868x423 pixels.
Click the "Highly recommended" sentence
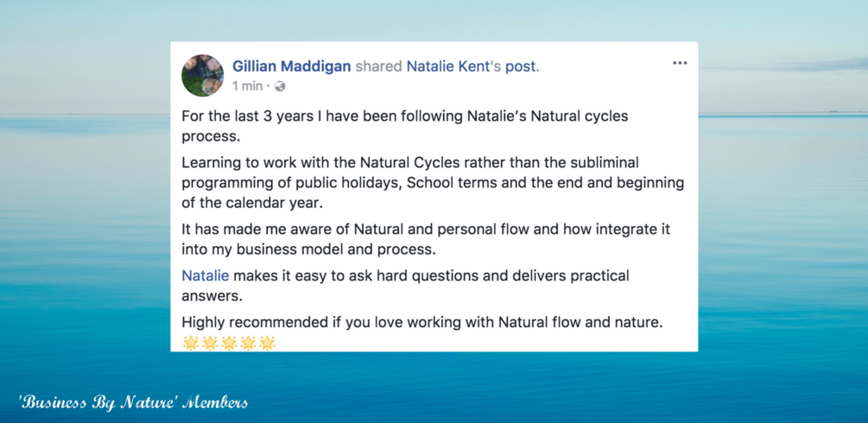[x=421, y=323]
